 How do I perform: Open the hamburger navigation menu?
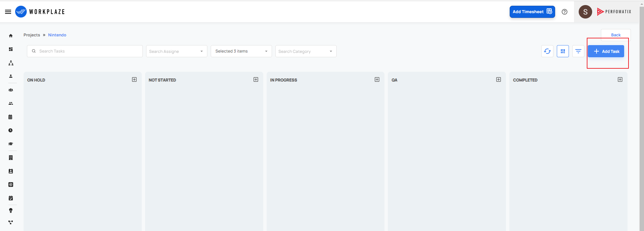click(8, 12)
